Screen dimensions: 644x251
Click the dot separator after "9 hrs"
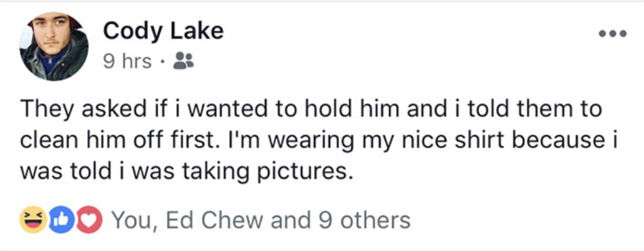tap(163, 63)
